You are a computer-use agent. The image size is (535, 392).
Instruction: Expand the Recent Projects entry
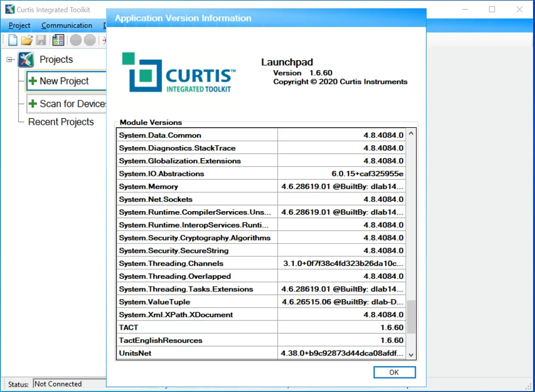coord(61,122)
